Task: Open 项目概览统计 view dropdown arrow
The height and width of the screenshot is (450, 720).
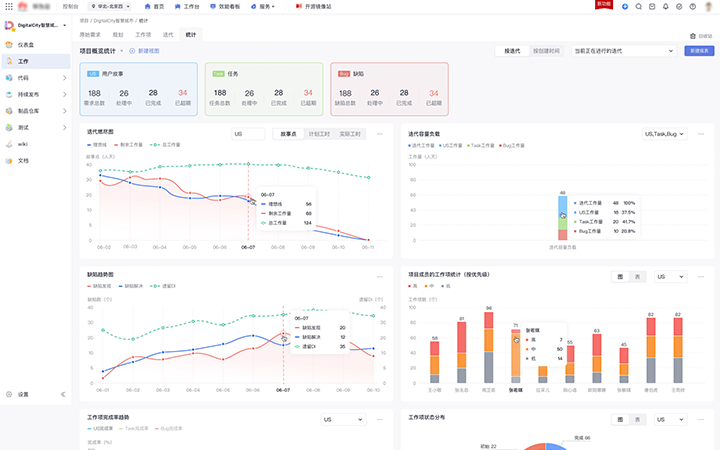Action: (x=122, y=51)
